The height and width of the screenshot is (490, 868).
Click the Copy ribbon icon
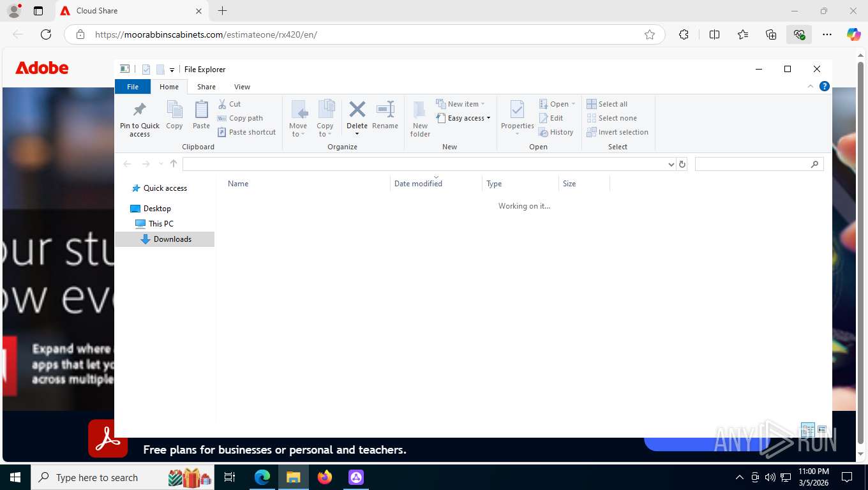174,115
